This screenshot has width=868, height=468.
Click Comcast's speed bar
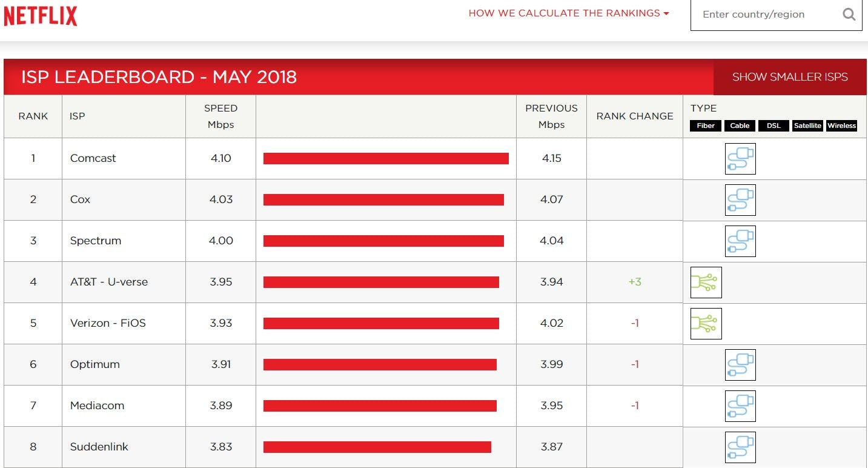click(x=386, y=158)
